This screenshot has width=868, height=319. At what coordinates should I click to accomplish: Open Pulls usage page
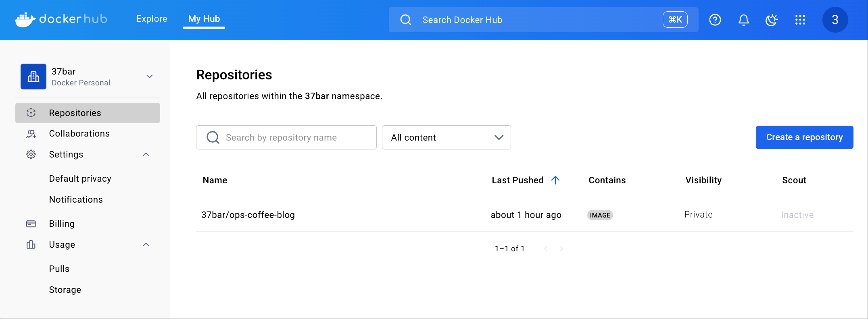[x=59, y=269]
